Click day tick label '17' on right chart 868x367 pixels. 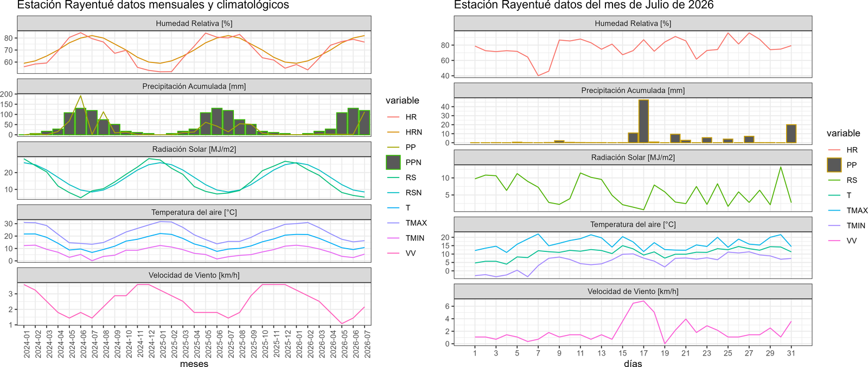pyautogui.click(x=644, y=353)
